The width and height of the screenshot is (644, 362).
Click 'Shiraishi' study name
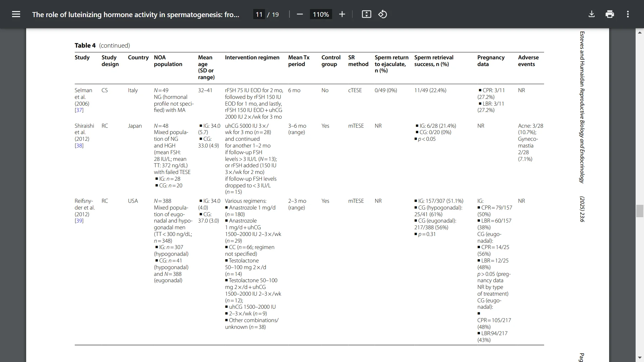click(84, 126)
